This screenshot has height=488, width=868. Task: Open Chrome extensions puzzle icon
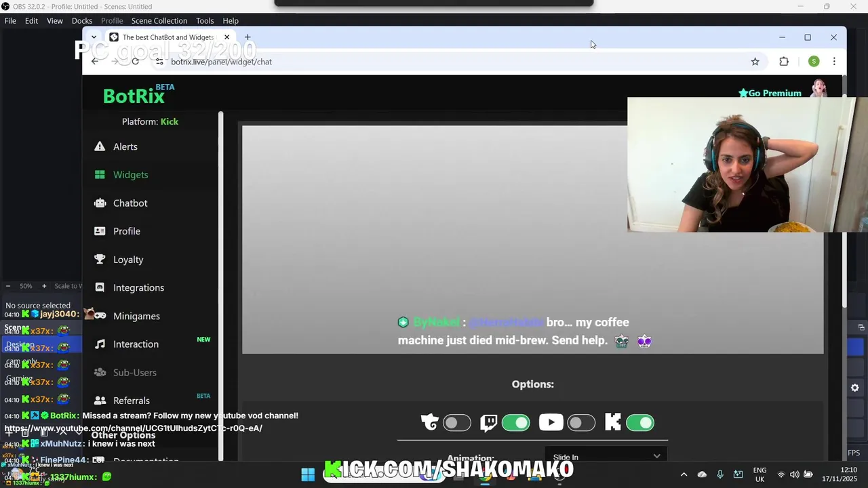[784, 62]
